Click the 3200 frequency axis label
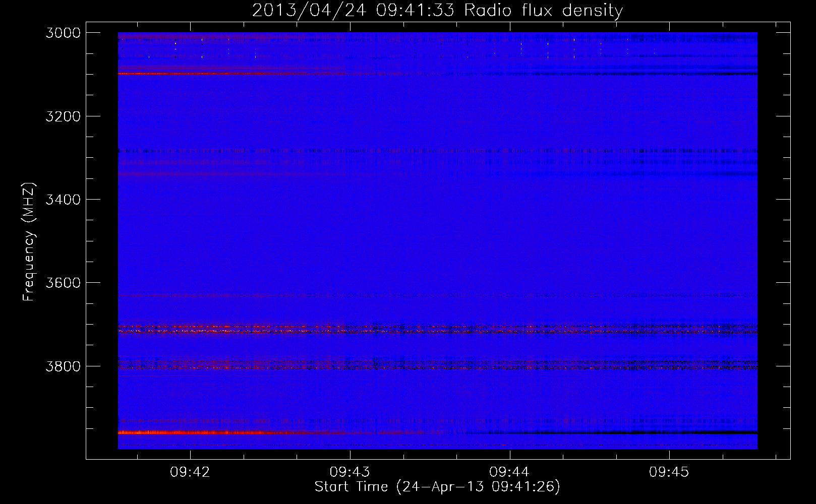 63,116
